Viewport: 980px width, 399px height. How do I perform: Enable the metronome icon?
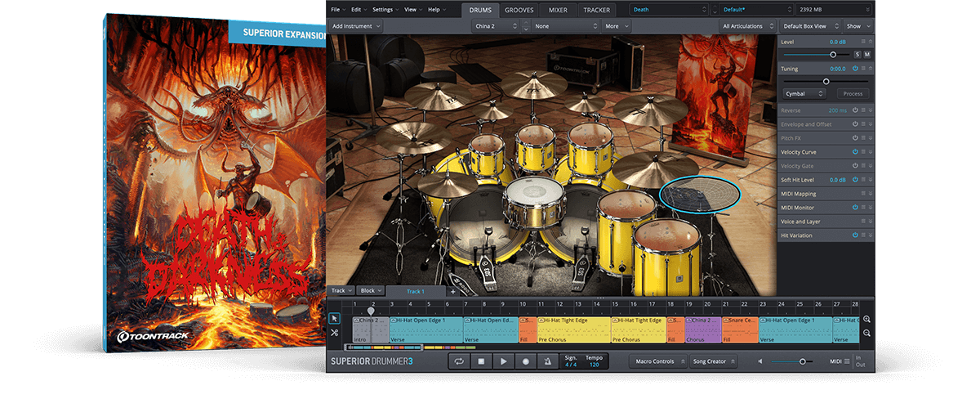pos(548,361)
